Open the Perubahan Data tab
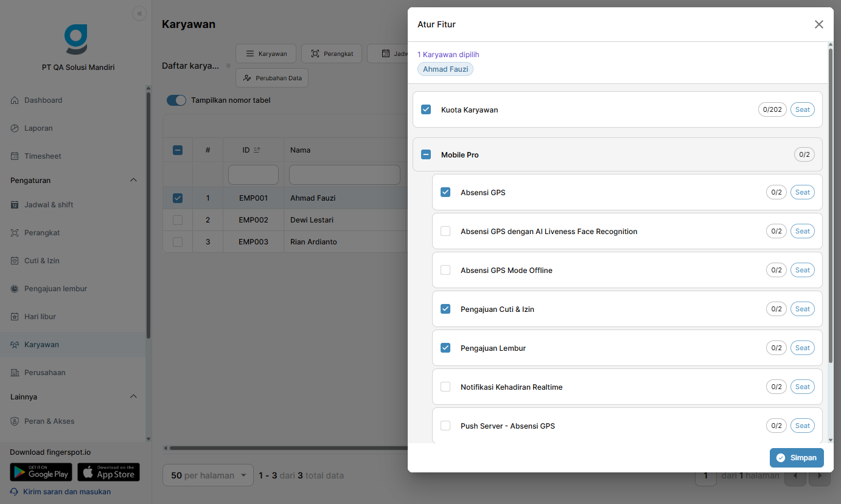This screenshot has width=841, height=504. click(272, 78)
